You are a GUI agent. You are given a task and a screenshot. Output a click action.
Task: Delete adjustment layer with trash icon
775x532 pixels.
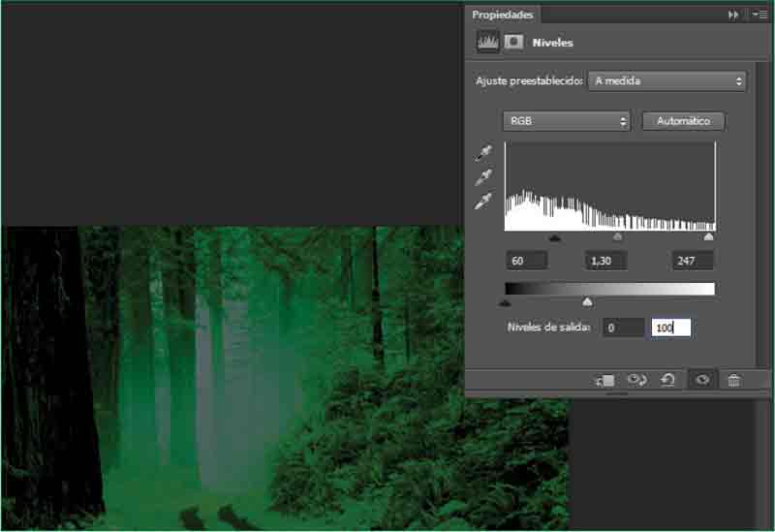point(734,381)
